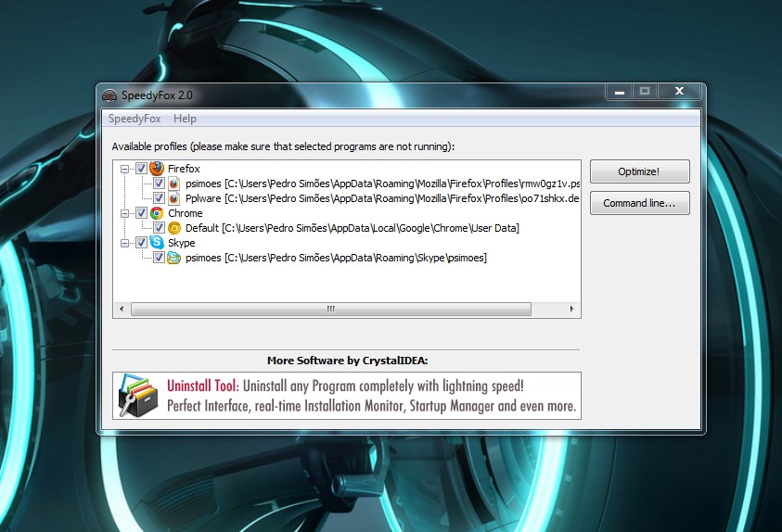
Task: Click the Chrome browser icon
Action: (157, 213)
